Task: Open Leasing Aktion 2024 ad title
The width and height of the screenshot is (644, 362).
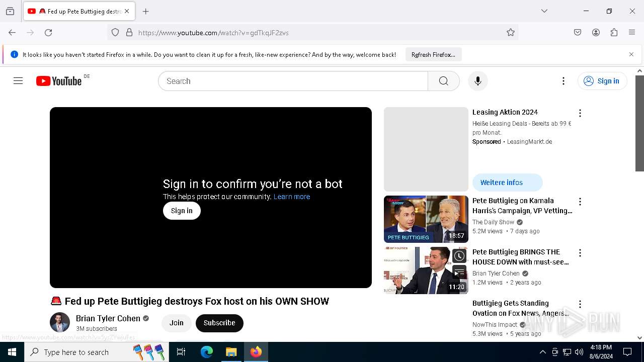Action: pos(505,112)
